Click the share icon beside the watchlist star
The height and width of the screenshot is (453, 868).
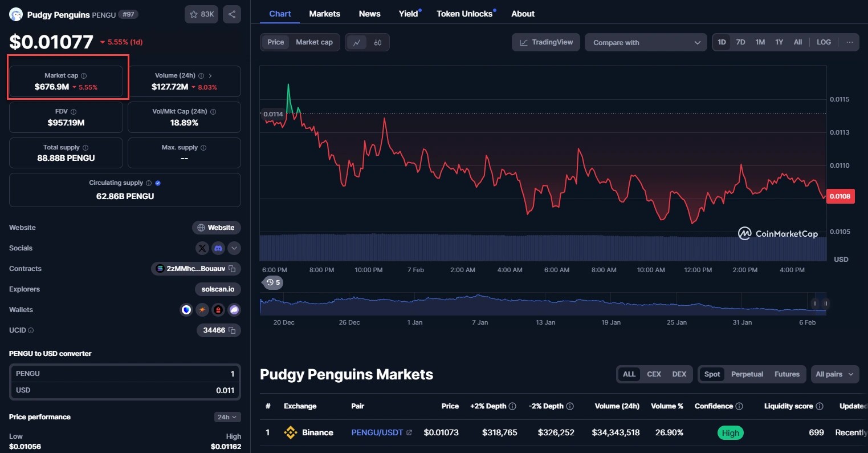(231, 14)
